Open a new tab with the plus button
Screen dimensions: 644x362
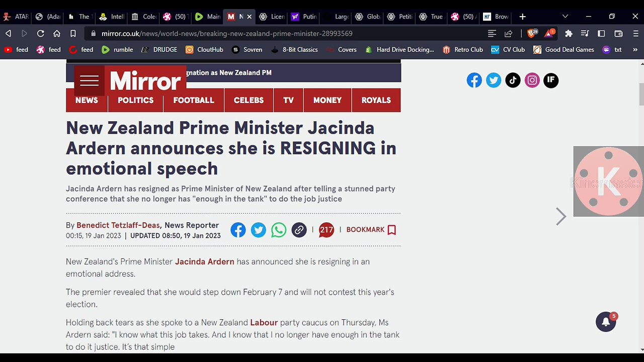tap(523, 17)
